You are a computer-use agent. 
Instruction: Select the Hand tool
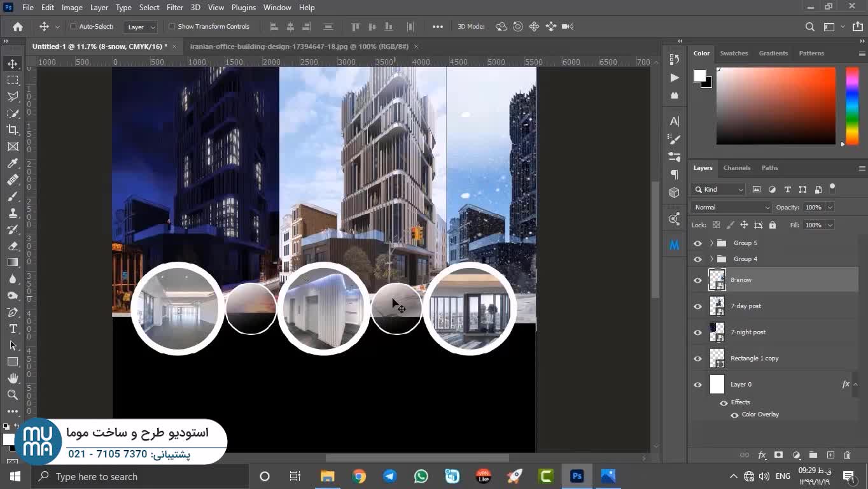pyautogui.click(x=13, y=378)
